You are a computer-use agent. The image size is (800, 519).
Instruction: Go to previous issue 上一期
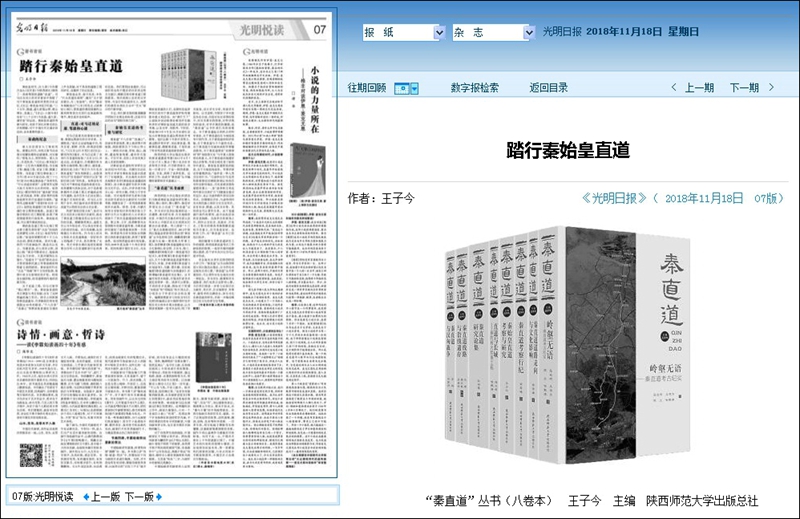tap(699, 88)
